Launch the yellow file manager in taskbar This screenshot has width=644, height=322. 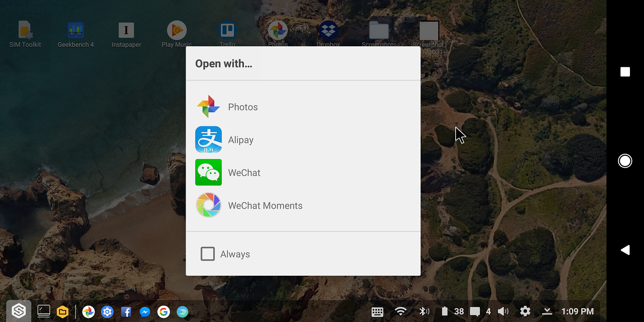point(62,312)
